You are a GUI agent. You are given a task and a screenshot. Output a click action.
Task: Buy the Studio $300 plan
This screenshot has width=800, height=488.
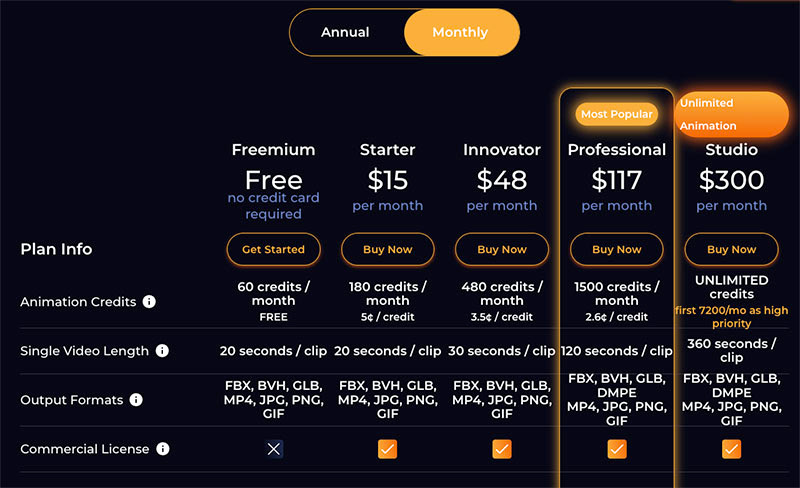point(732,249)
